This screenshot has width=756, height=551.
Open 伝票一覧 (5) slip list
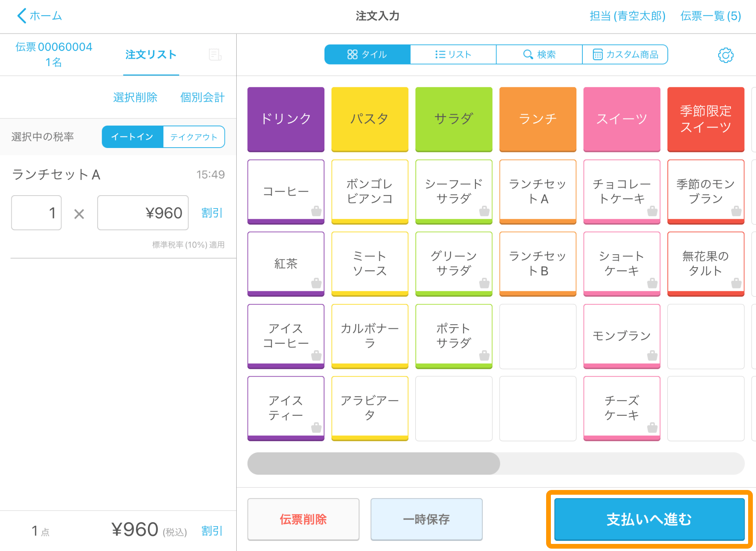[711, 16]
